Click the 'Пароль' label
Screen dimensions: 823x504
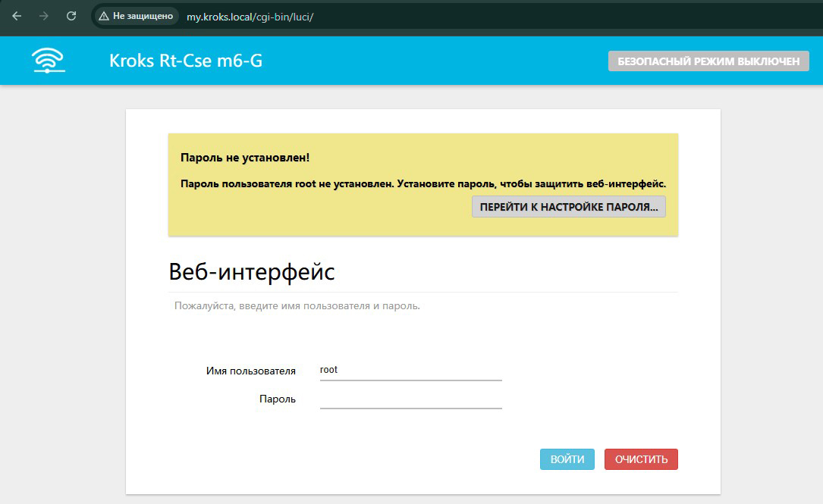point(278,399)
